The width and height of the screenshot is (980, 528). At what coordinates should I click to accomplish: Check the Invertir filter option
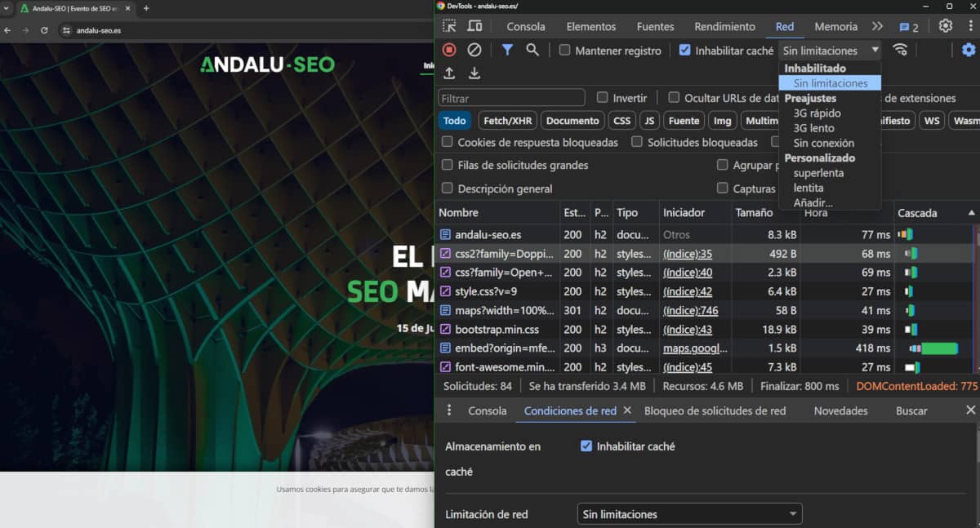[604, 97]
